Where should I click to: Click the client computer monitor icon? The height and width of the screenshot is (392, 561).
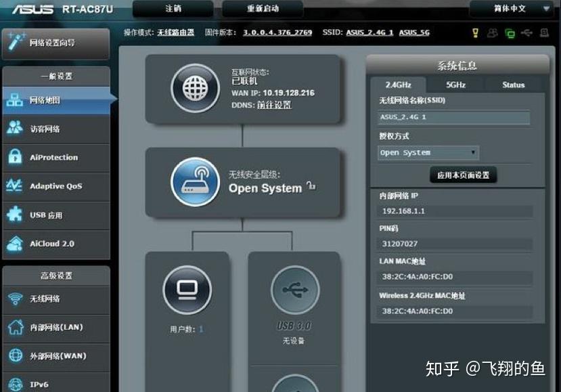click(187, 290)
